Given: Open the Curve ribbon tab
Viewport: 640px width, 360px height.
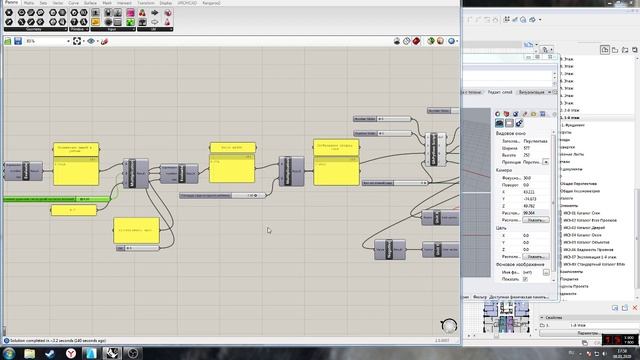Looking at the screenshot, I should [73, 2].
